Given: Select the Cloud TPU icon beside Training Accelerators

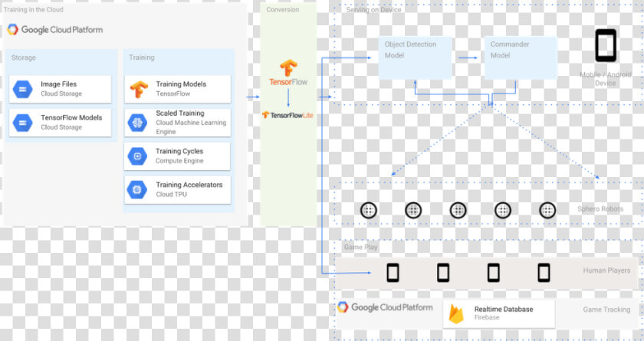Looking at the screenshot, I should 137,189.
